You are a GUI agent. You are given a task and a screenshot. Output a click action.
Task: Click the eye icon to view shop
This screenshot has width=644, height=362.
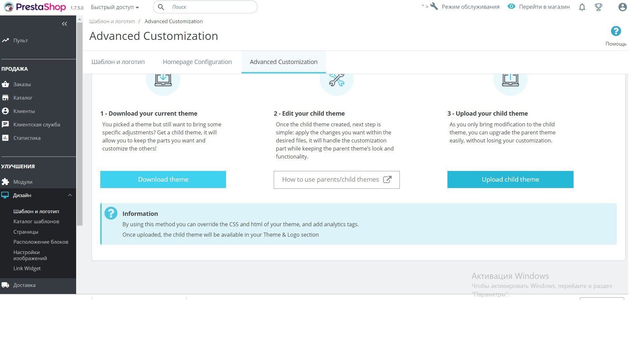[511, 6]
